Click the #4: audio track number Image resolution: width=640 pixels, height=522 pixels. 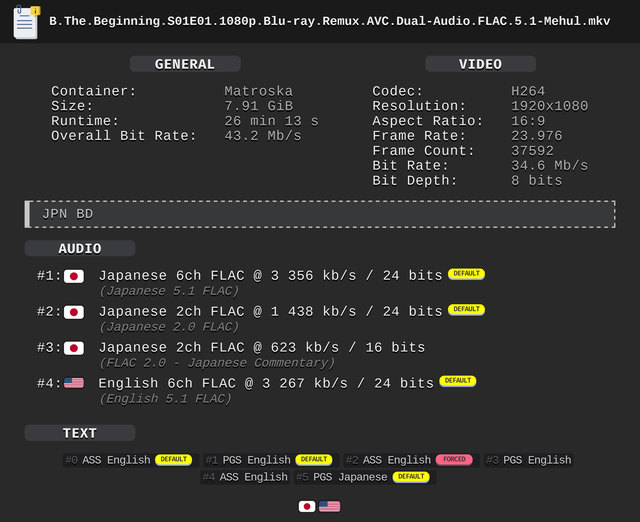(x=49, y=384)
